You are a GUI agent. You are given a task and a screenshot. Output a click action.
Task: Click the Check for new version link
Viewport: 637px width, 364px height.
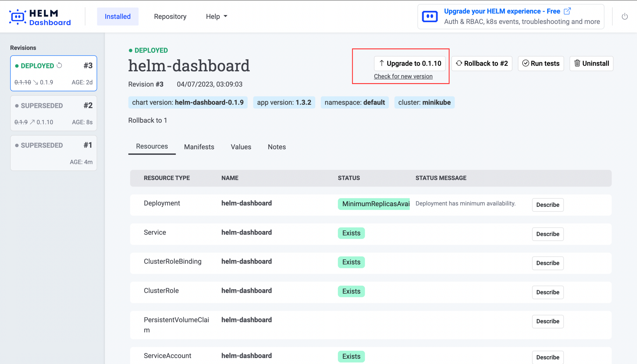pyautogui.click(x=403, y=76)
